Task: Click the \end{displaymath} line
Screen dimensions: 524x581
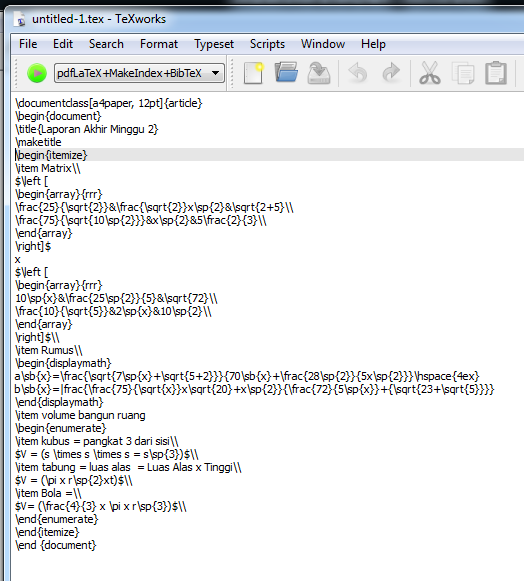Action: click(x=59, y=402)
